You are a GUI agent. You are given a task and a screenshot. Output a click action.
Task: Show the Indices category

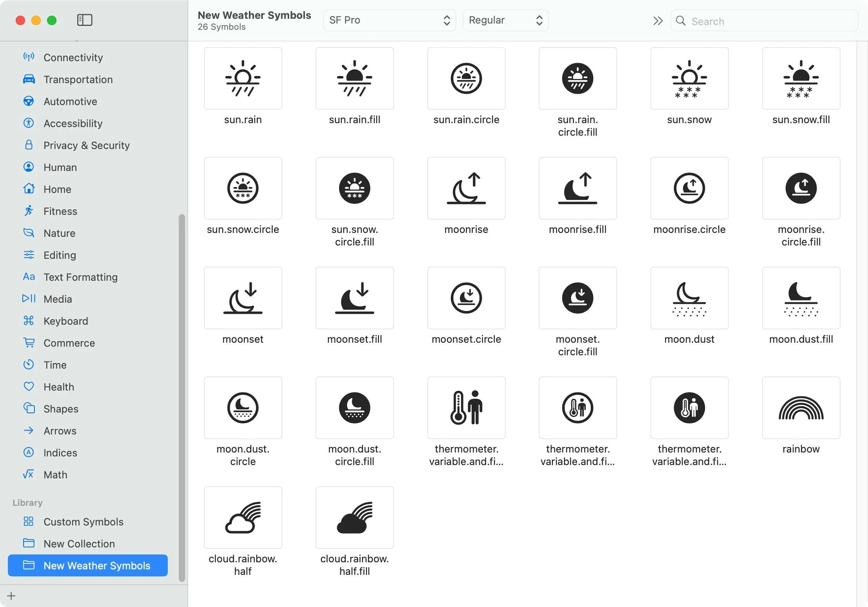(x=88, y=453)
